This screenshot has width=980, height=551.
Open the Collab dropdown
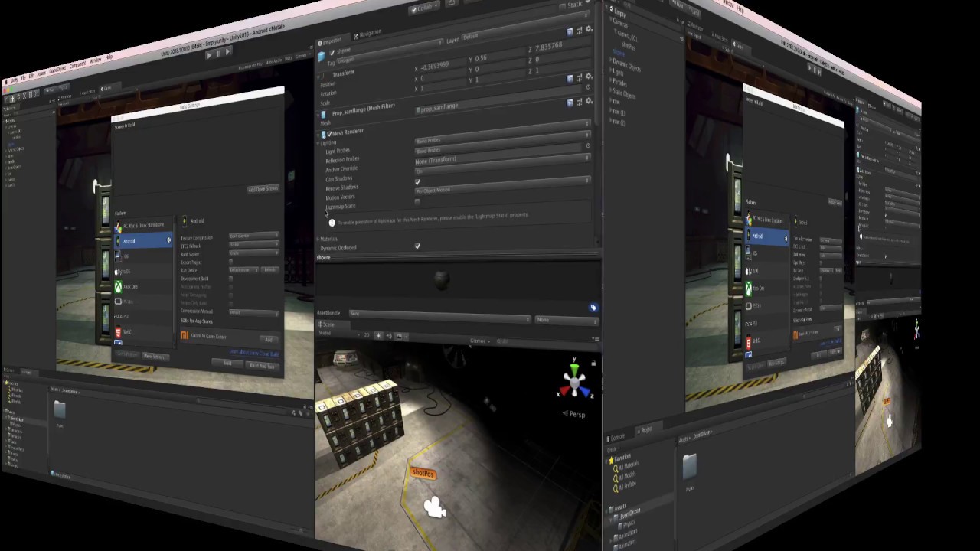click(x=423, y=8)
